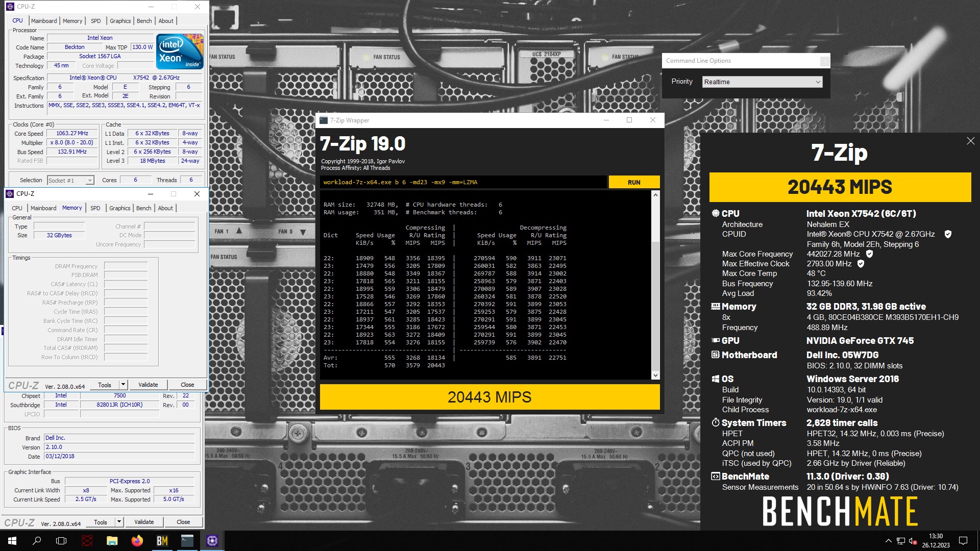Viewport: 980px width, 551px height.
Task: Open the Action Center notification icon
Action: 963,541
